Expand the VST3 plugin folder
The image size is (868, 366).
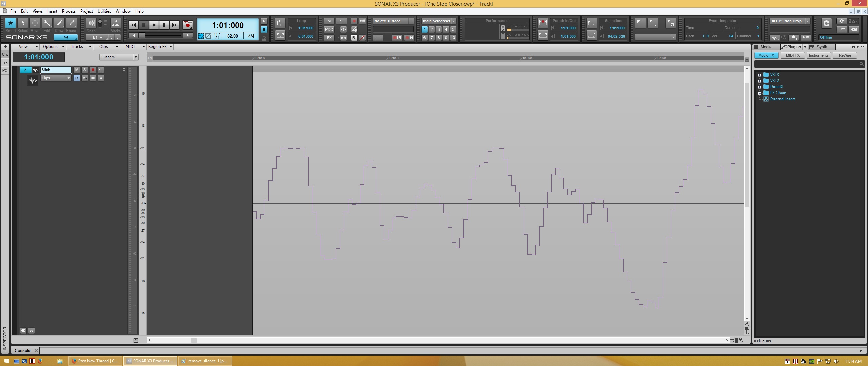759,75
